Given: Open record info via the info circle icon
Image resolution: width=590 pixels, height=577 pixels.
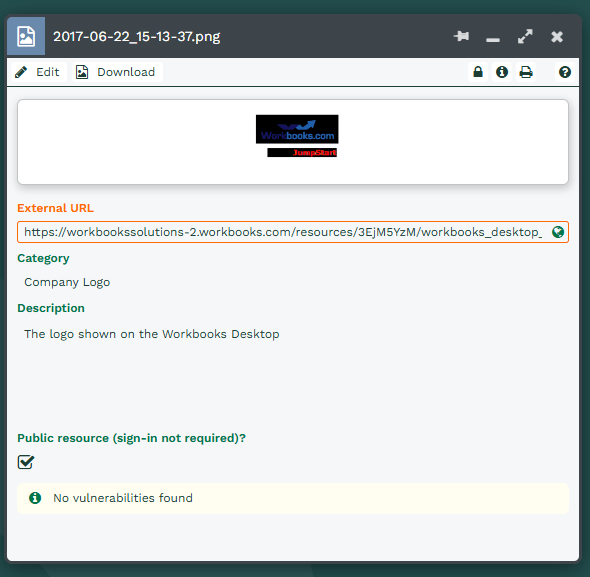Looking at the screenshot, I should (x=502, y=72).
